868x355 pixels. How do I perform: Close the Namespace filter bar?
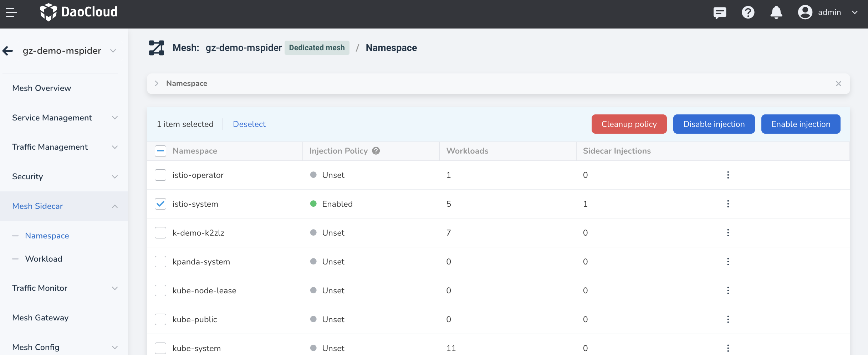point(838,83)
